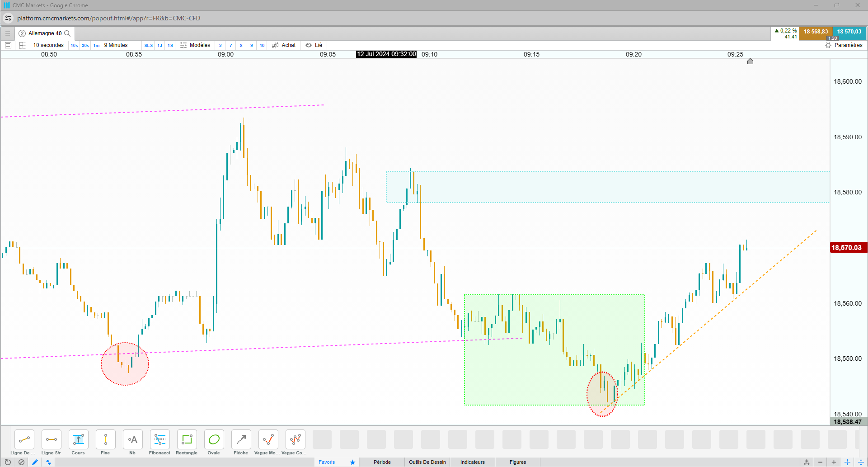Select the Flèche arrow tool
The image size is (868, 467).
coord(241,439)
